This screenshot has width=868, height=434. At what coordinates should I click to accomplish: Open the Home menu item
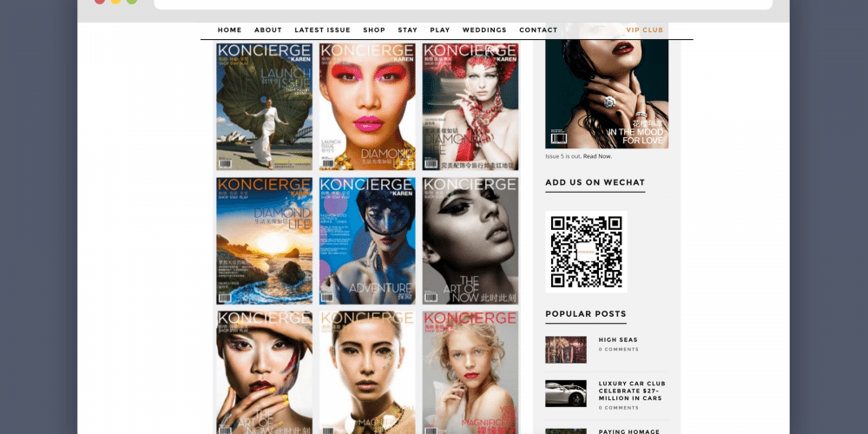pos(229,30)
